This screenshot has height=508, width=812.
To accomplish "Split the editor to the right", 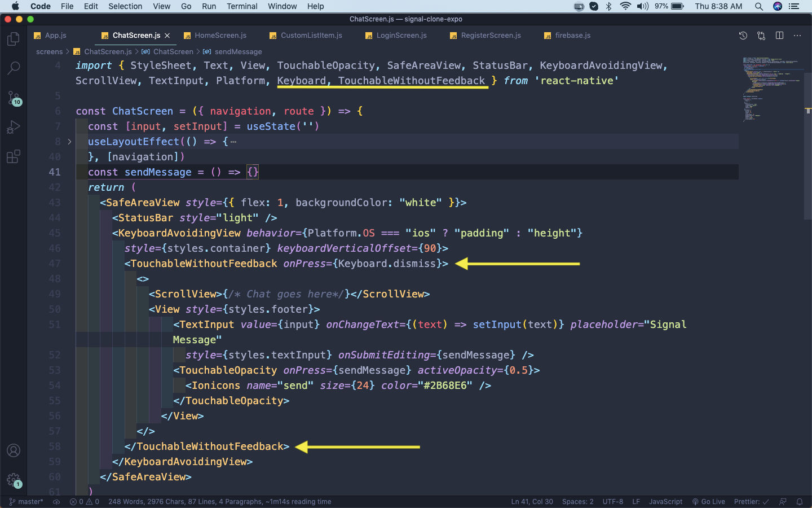I will tap(779, 36).
